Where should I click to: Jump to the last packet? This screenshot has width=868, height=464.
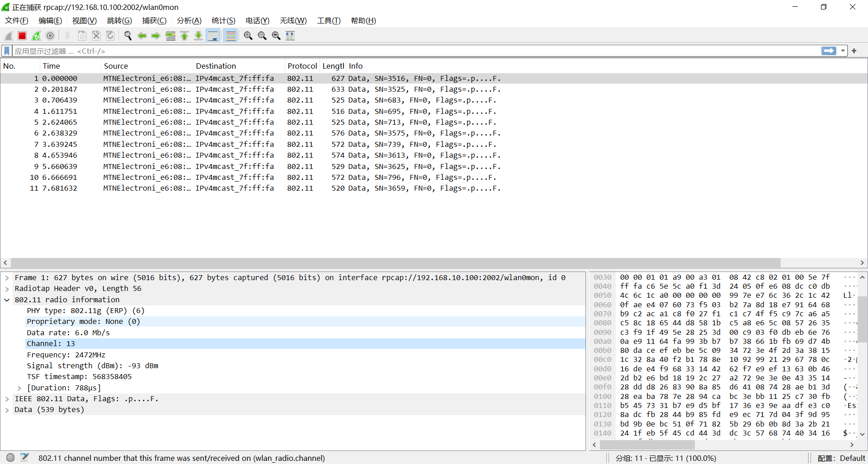click(198, 36)
